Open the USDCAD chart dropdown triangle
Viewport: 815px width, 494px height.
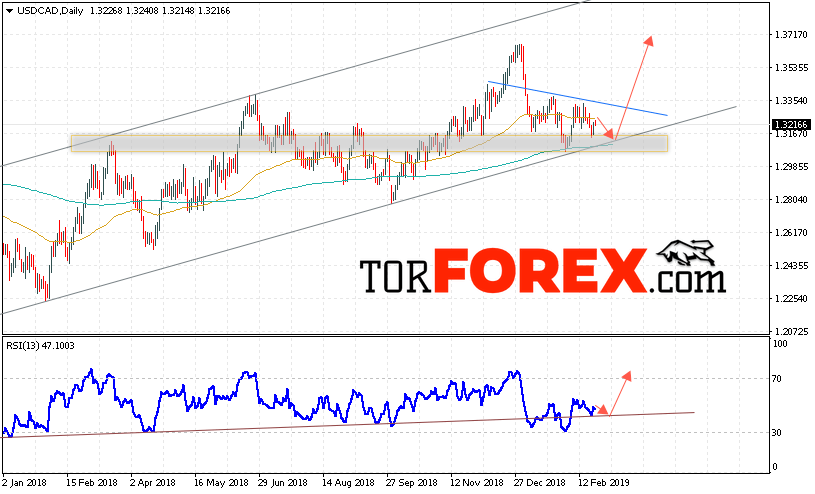(9, 11)
